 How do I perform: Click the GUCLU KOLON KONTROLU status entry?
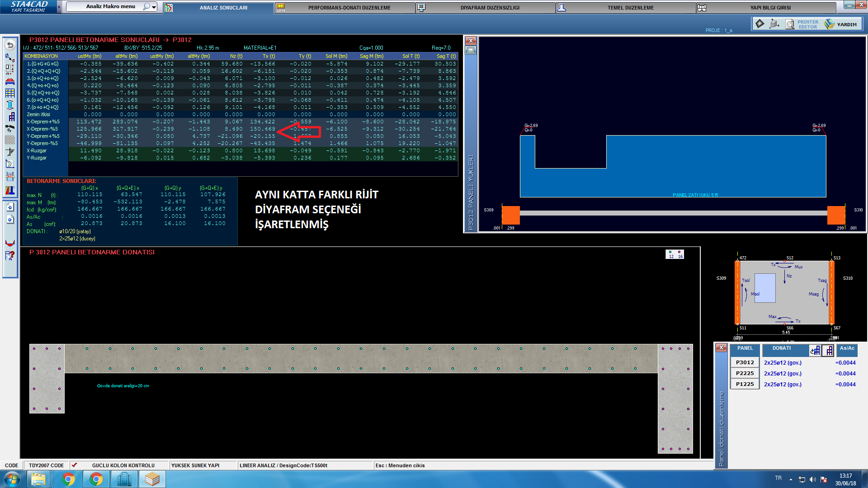[x=123, y=465]
